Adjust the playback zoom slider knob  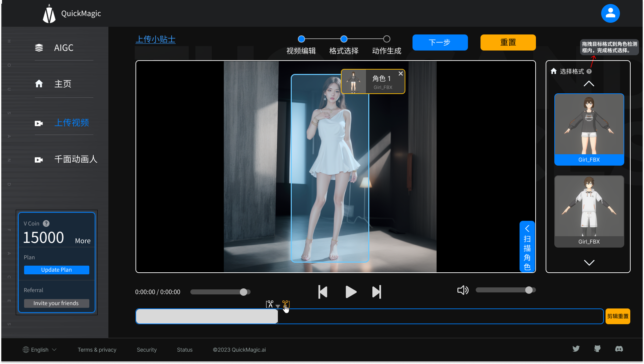tap(243, 292)
